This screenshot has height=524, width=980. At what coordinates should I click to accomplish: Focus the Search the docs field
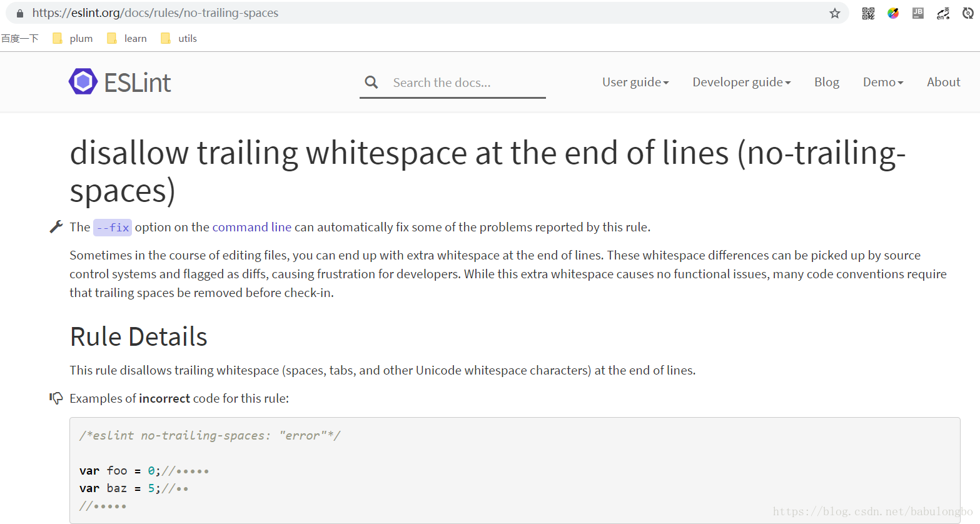(x=453, y=83)
